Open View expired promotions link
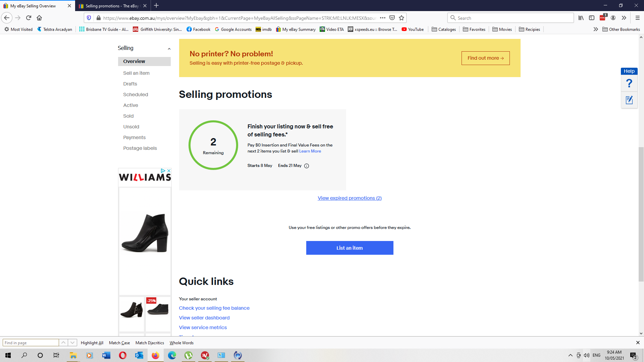This screenshot has width=644, height=362. coord(350,198)
